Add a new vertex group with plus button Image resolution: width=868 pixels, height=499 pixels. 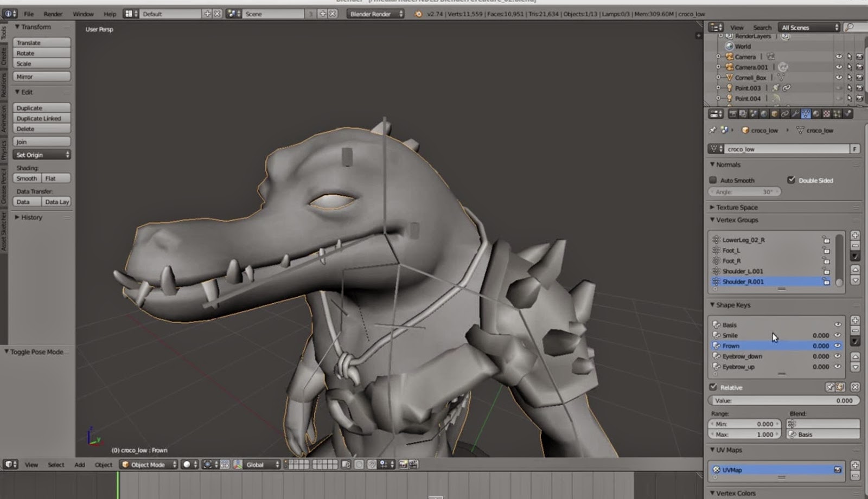[855, 235]
